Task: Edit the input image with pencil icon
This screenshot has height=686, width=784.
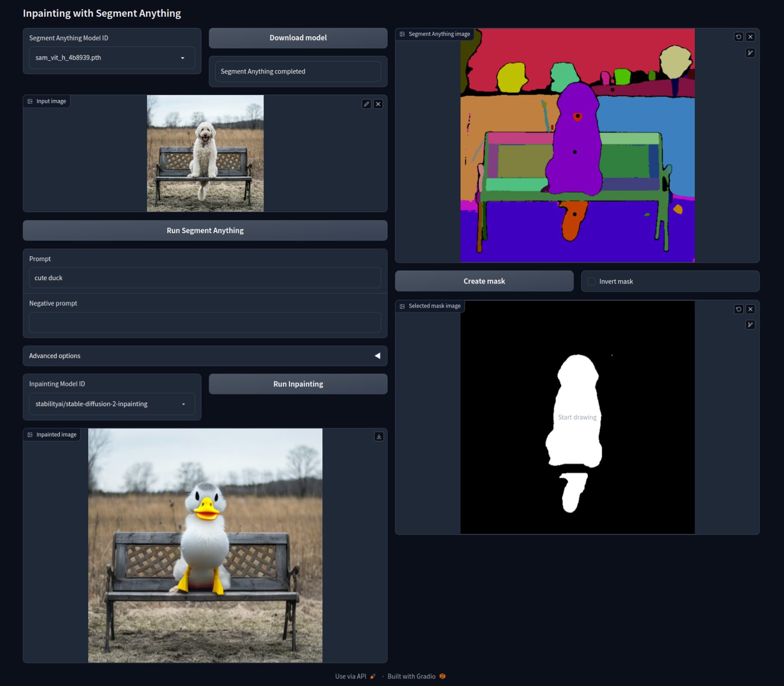Action: tap(366, 104)
